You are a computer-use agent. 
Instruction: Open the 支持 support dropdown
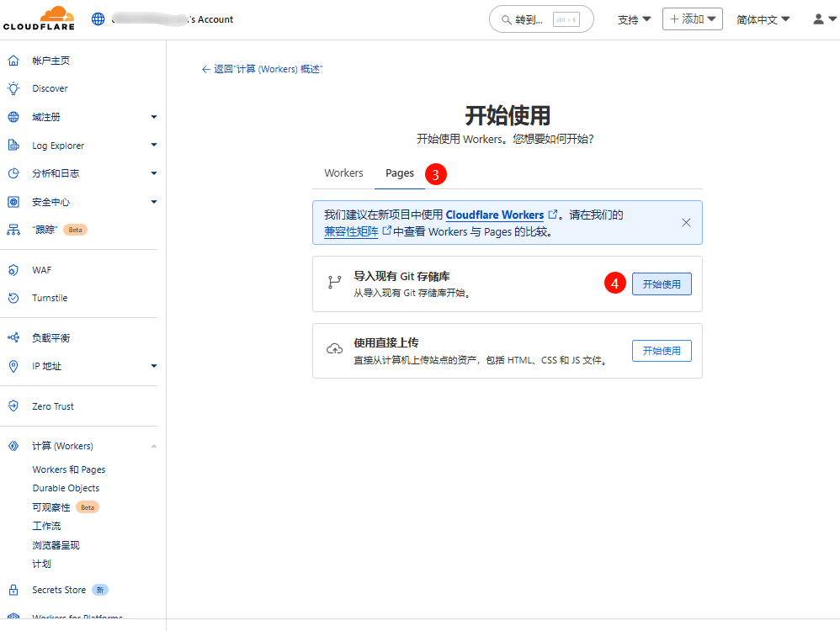pyautogui.click(x=634, y=19)
